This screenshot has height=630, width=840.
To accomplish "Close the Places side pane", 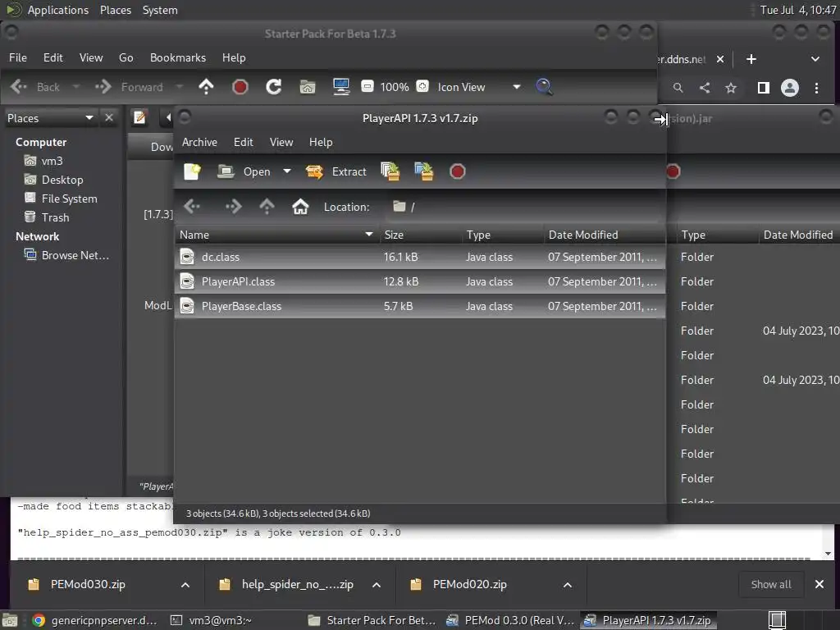I will pyautogui.click(x=109, y=117).
